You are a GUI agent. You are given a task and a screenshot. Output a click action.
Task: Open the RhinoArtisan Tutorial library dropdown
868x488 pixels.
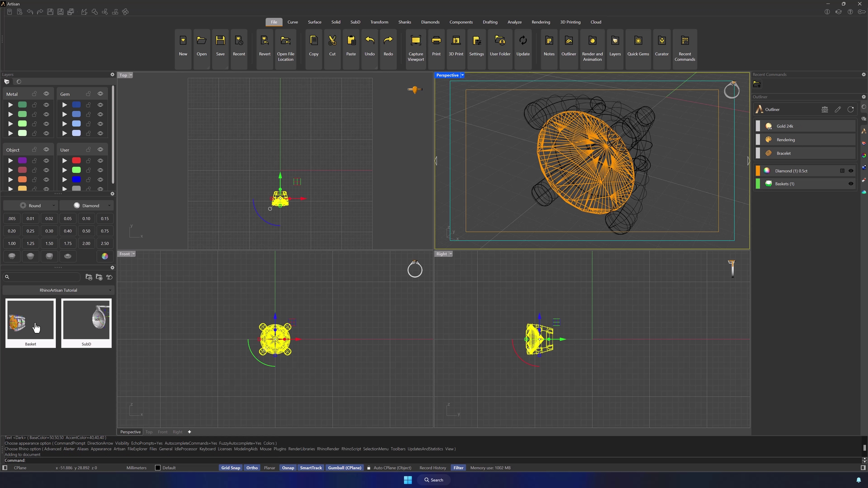pyautogui.click(x=58, y=290)
